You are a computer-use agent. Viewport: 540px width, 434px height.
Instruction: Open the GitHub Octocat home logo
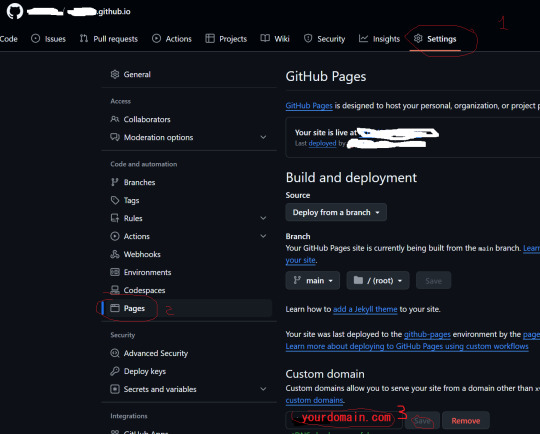pos(15,11)
